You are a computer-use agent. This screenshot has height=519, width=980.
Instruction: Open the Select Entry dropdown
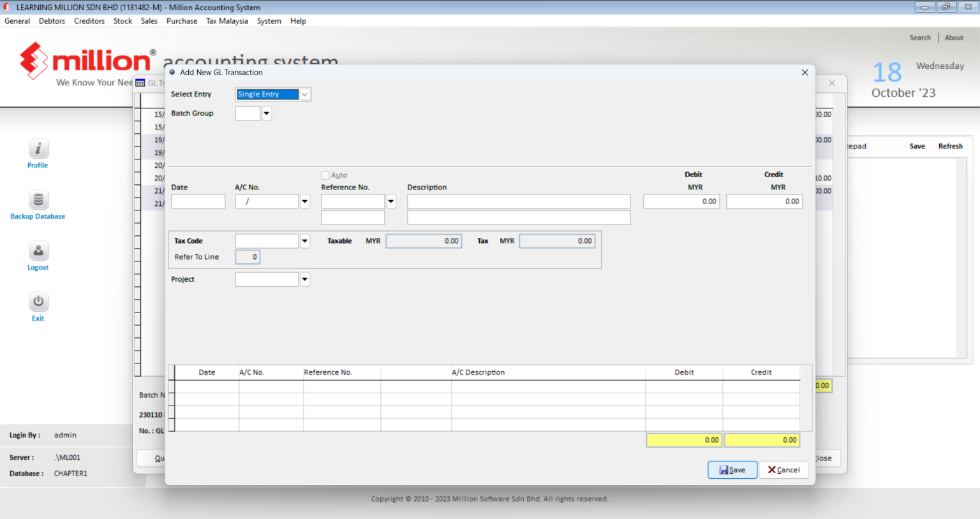click(304, 94)
